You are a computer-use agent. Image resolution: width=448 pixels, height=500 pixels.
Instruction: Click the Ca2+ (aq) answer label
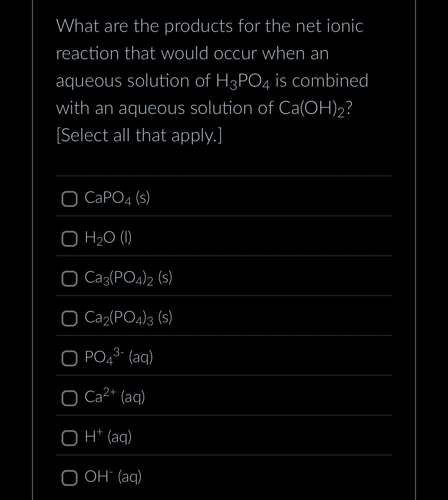pyautogui.click(x=114, y=397)
